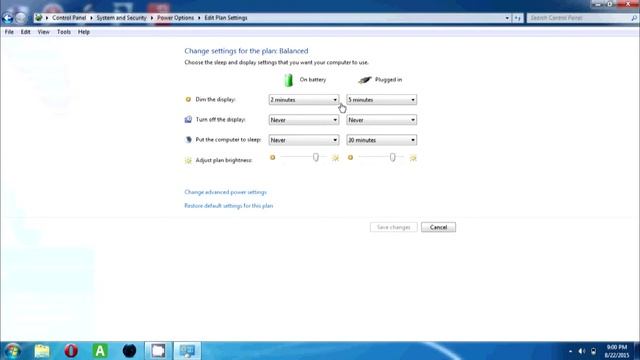Click the Dim the display row icon

tap(188, 99)
